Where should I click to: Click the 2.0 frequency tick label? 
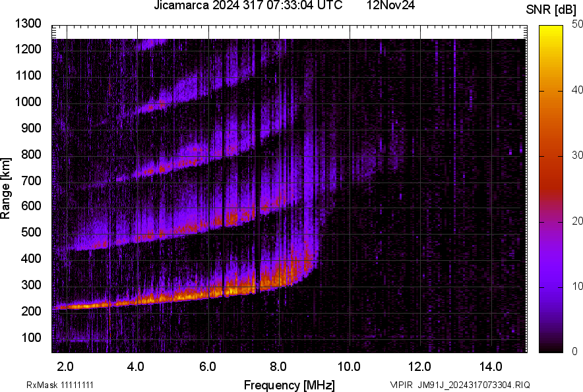(65, 366)
